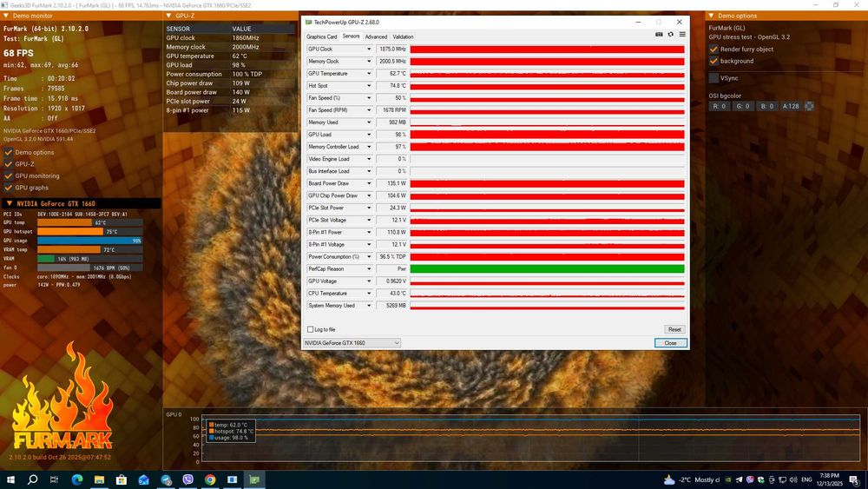The image size is (868, 489).
Task: Open the Mail app on the taskbar
Action: tap(143, 479)
